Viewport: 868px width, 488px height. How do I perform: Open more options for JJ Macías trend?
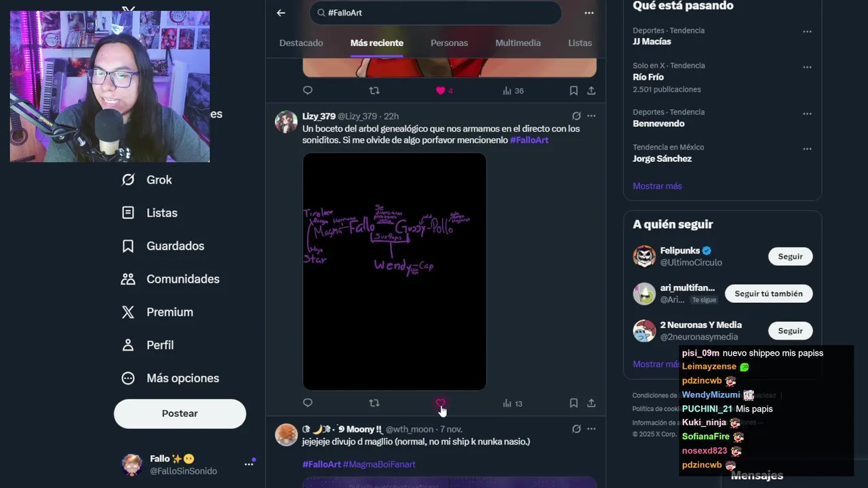(807, 32)
